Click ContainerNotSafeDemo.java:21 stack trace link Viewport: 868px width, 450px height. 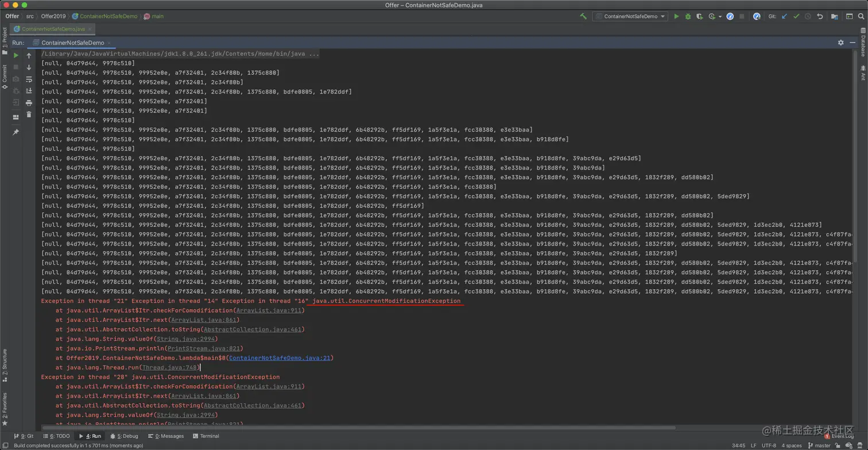tap(280, 358)
